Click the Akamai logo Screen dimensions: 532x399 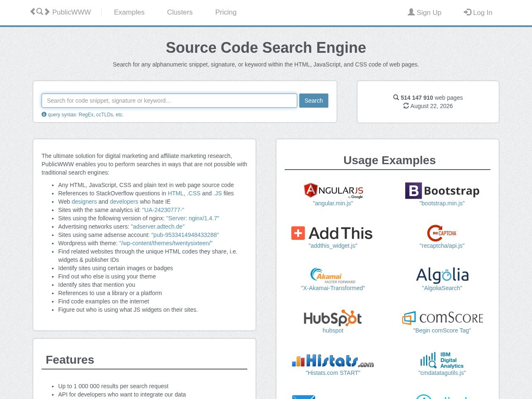tap(333, 276)
